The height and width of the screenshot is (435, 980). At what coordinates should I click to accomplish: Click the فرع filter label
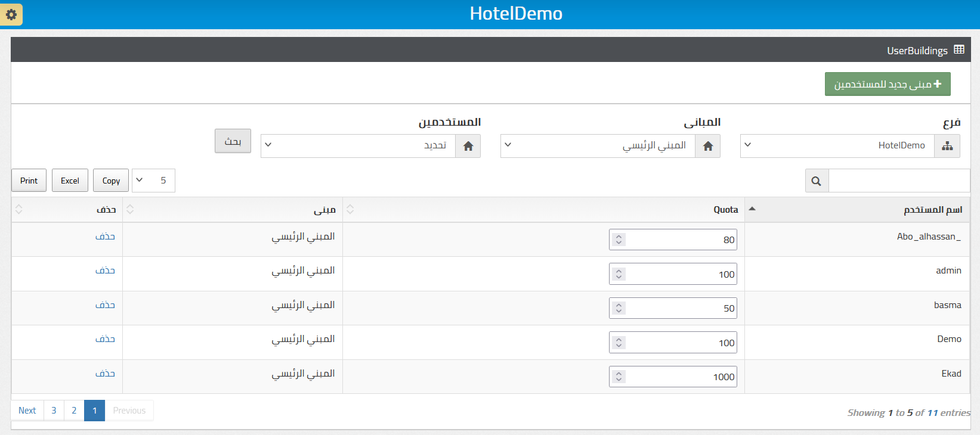951,123
